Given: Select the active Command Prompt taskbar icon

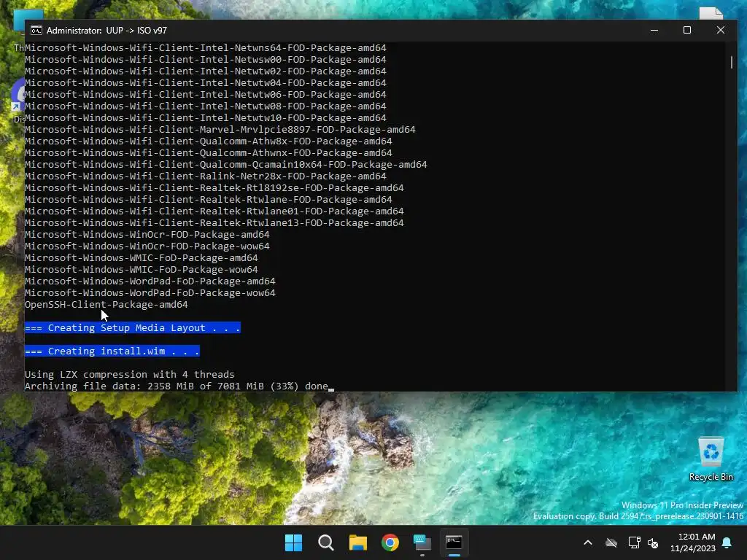Looking at the screenshot, I should click(x=454, y=542).
